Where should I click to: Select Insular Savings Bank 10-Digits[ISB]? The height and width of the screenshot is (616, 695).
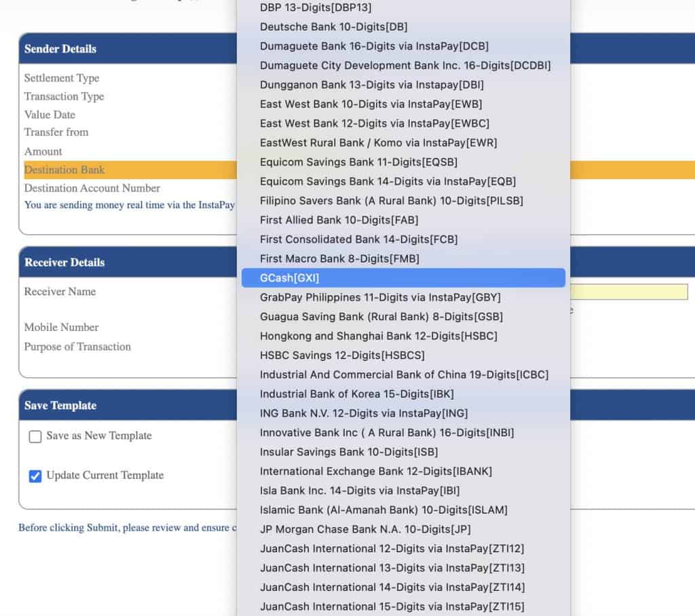click(349, 452)
